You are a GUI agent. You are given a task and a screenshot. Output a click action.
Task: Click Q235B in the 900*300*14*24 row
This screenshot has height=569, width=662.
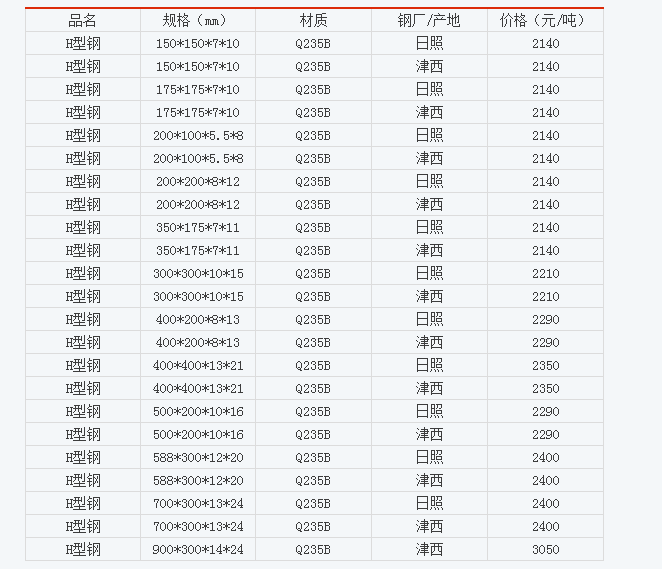313,550
